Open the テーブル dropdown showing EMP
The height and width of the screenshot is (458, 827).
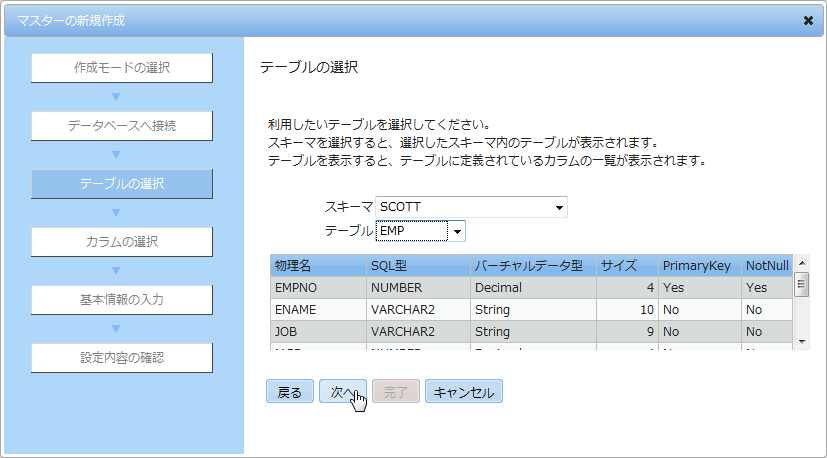point(420,231)
